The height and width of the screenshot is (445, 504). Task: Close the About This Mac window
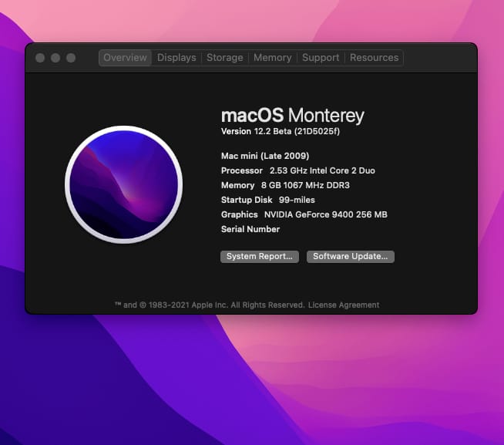coord(40,58)
